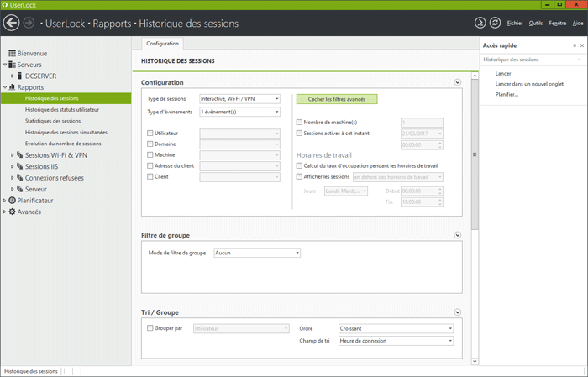The image size is (588, 377).
Task: Open the Type d'évènements dropdown
Action: click(239, 112)
